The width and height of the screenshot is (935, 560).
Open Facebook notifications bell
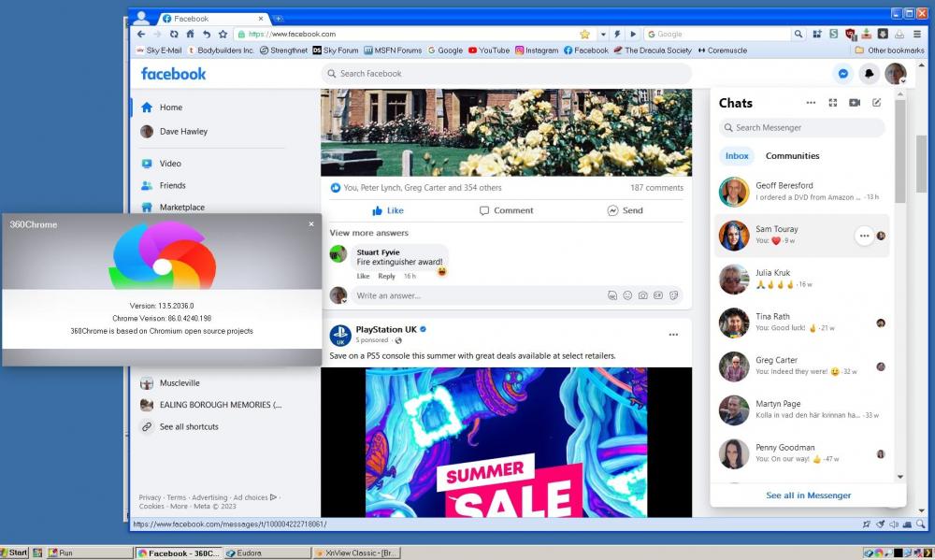869,74
